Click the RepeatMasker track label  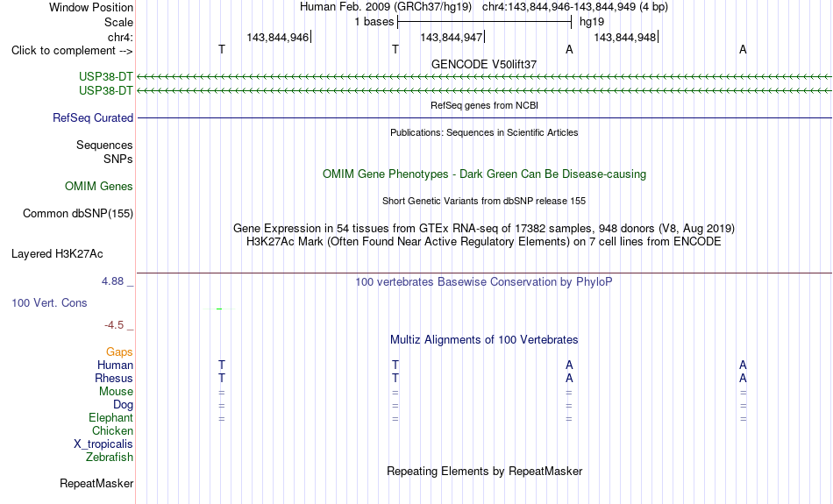(x=96, y=483)
